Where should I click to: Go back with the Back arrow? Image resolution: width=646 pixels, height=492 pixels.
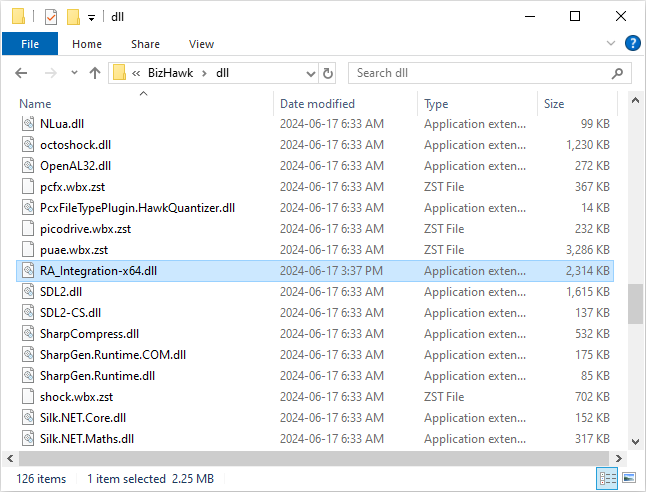pos(21,73)
